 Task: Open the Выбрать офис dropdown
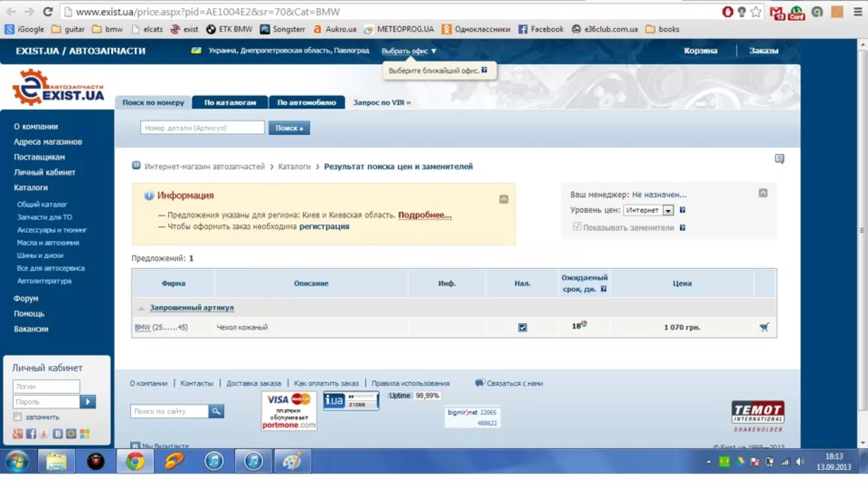pyautogui.click(x=409, y=51)
